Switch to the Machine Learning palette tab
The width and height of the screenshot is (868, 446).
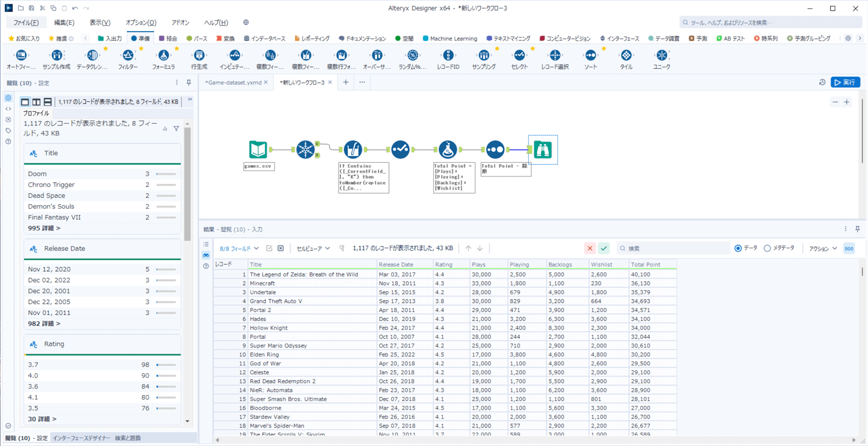click(450, 39)
